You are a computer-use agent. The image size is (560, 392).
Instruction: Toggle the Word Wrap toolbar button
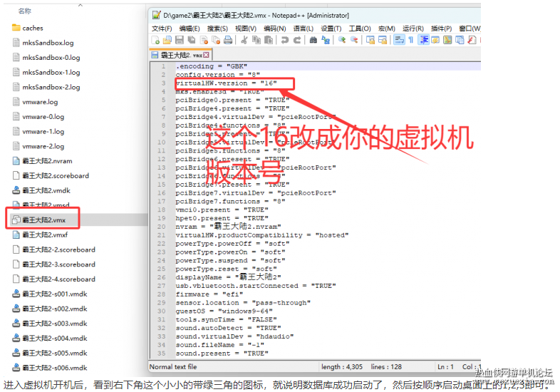tap(399, 40)
